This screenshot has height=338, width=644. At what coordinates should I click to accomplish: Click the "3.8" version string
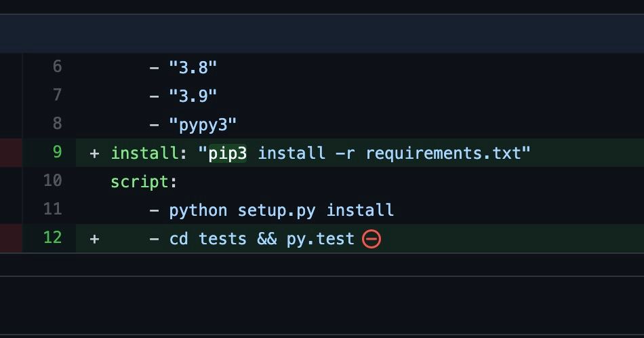pos(193,67)
